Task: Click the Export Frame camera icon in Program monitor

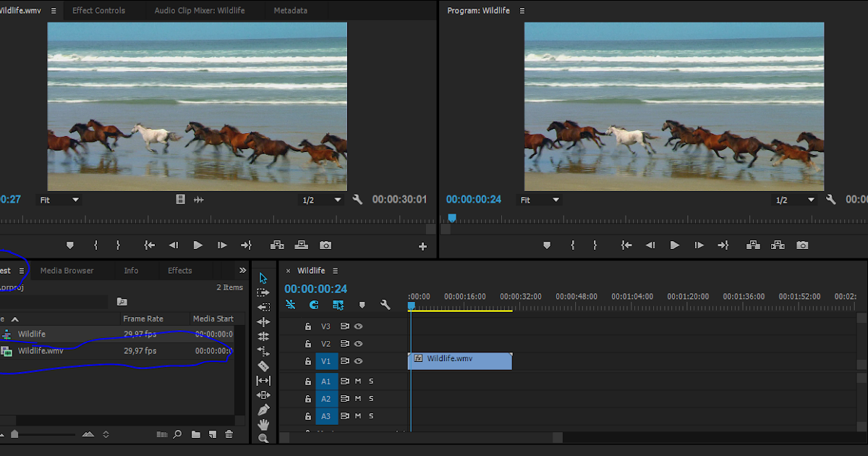Action: tap(802, 245)
